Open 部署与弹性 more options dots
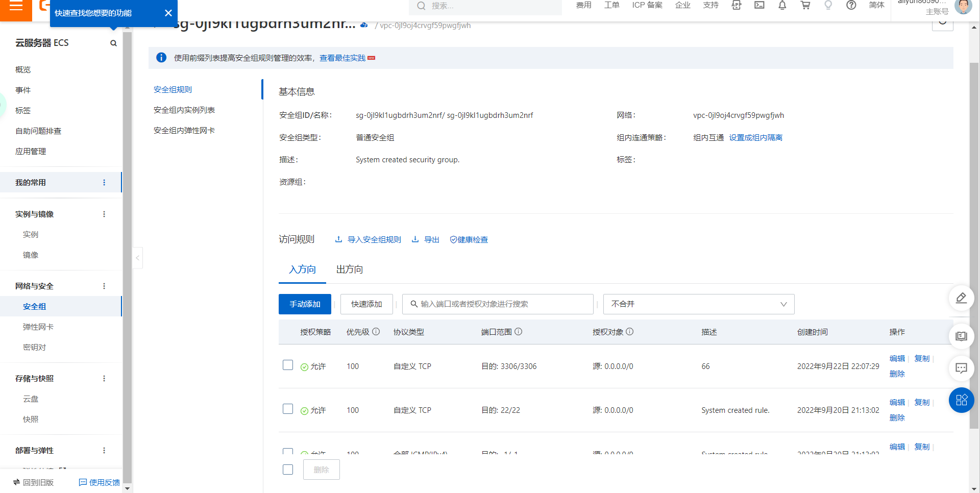The image size is (980, 493). point(104,451)
